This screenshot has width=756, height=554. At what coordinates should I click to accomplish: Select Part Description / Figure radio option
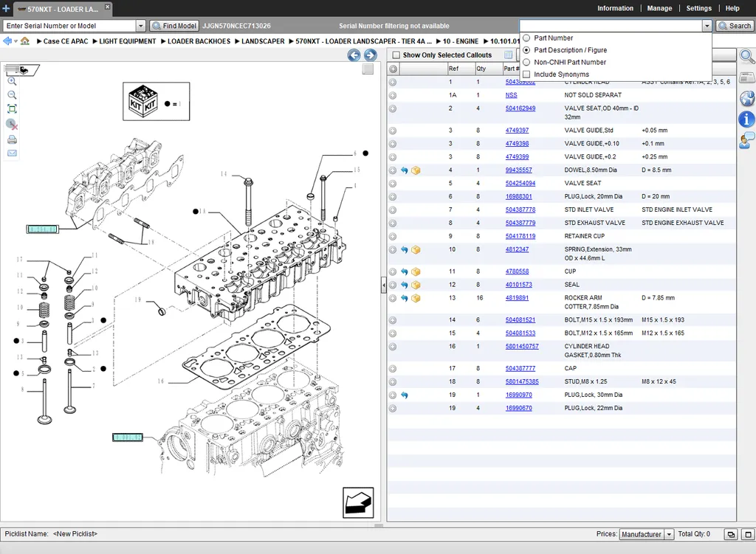point(526,50)
